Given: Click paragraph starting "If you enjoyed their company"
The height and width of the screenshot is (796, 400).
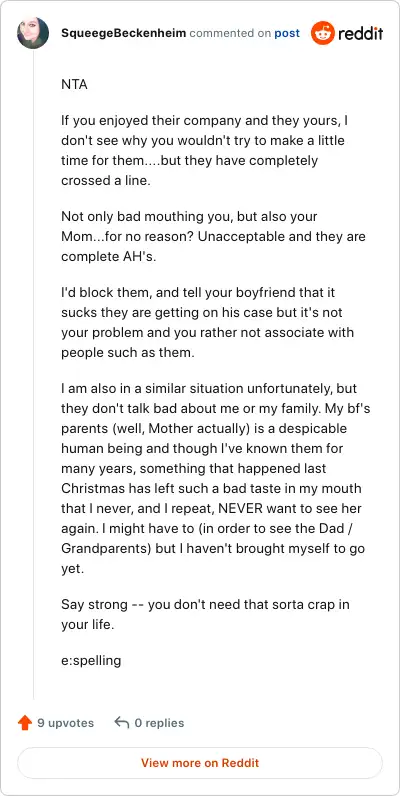Looking at the screenshot, I should (x=204, y=151).
